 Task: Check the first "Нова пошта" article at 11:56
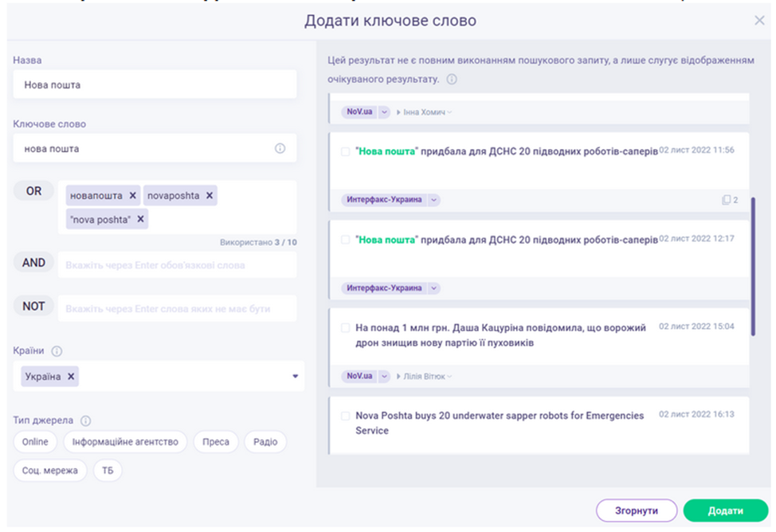click(x=345, y=151)
